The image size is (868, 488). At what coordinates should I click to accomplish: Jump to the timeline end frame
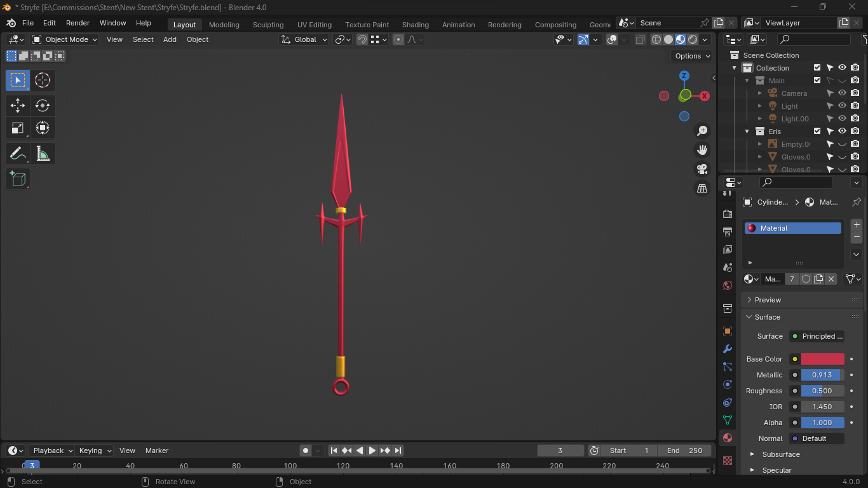pyautogui.click(x=398, y=451)
